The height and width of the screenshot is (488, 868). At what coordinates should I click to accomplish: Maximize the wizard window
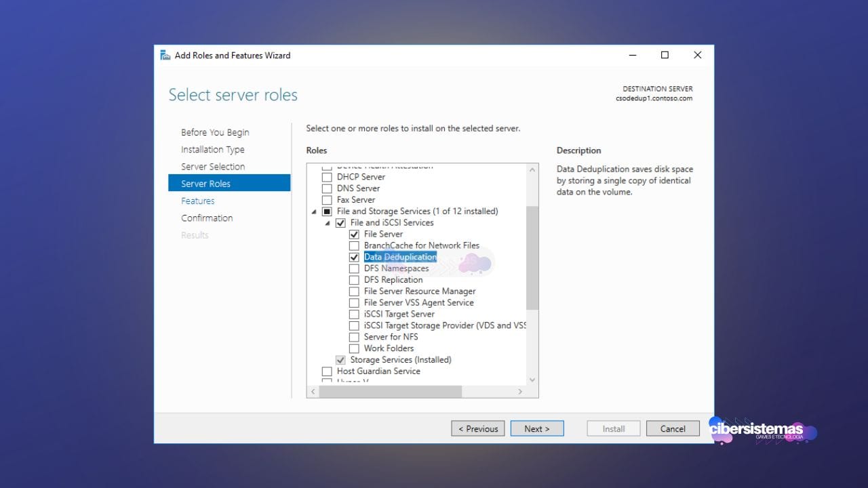click(665, 56)
